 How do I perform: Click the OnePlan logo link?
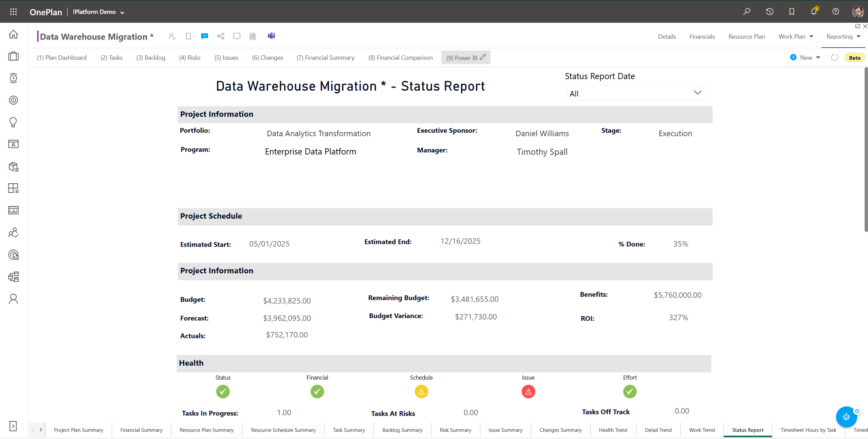click(46, 12)
